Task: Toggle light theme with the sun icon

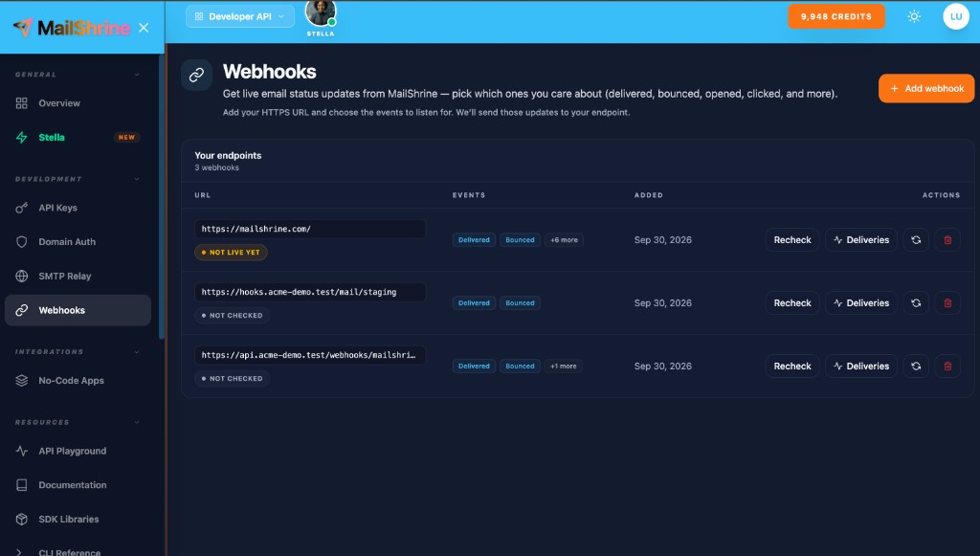Action: point(914,17)
